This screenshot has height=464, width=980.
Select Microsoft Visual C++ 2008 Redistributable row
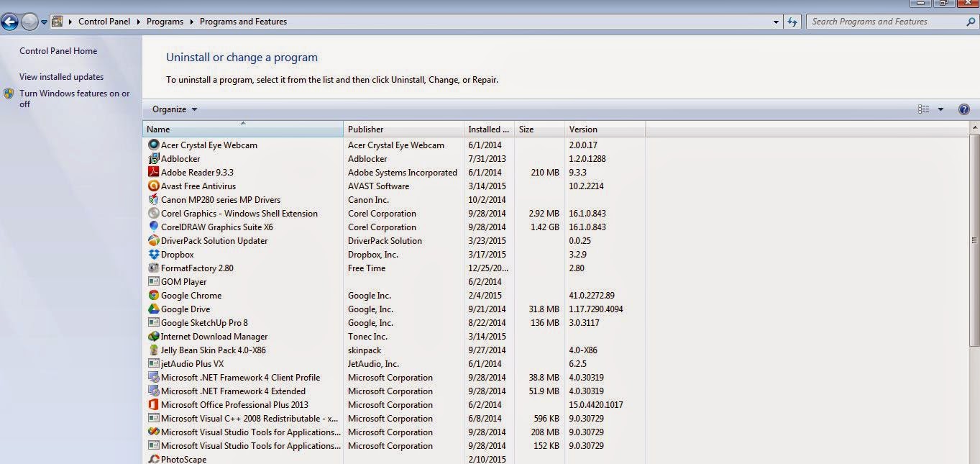pos(395,419)
